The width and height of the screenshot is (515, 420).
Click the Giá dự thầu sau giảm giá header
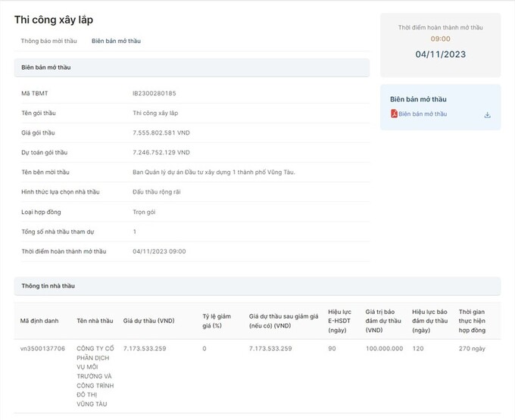coord(283,321)
